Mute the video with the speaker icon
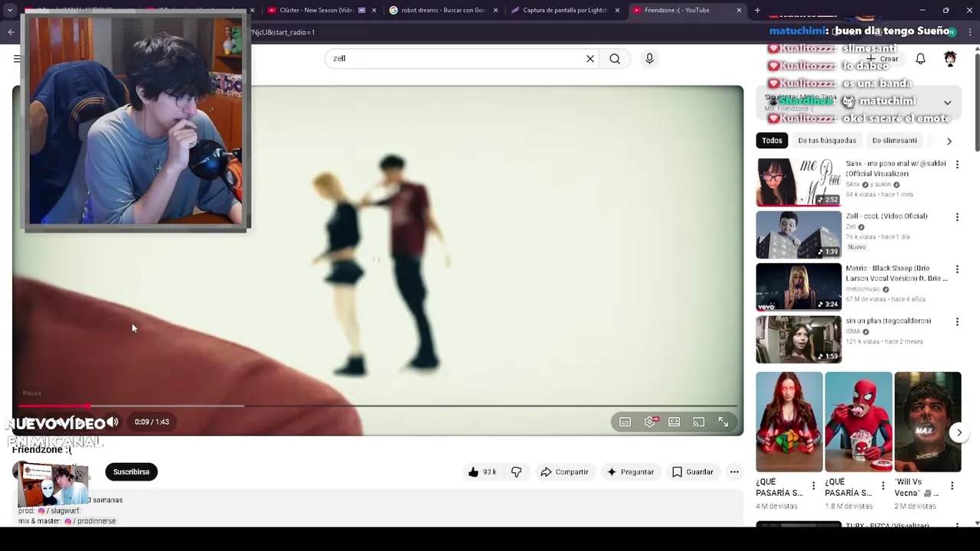 tap(113, 422)
